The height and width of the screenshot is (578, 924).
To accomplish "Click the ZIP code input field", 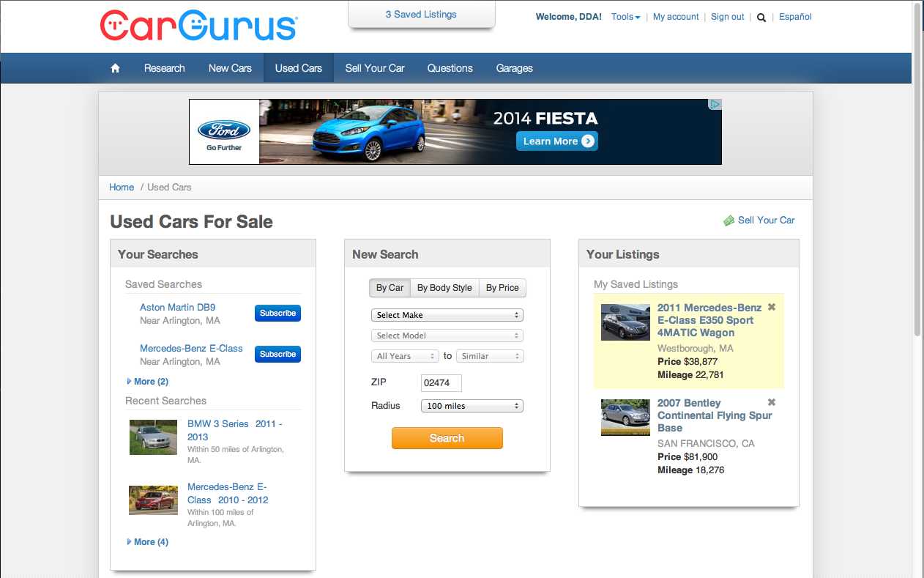I will click(441, 382).
